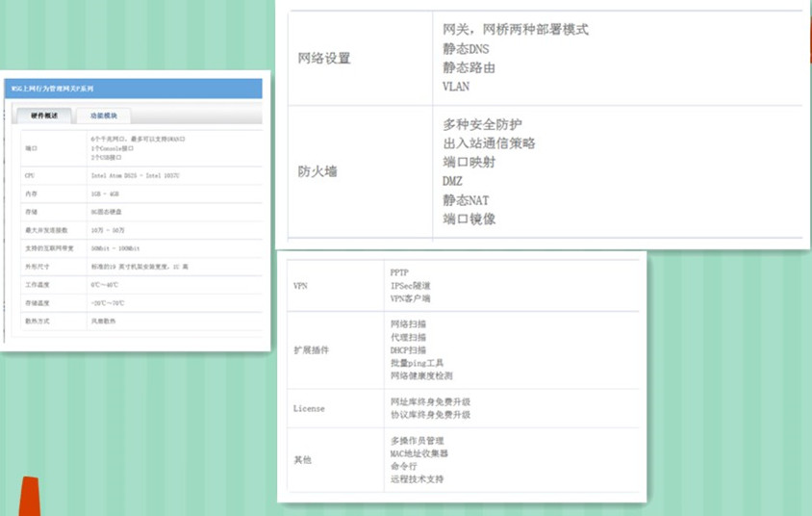
Task: Click the 远程技术支持 item
Action: pyautogui.click(x=417, y=478)
